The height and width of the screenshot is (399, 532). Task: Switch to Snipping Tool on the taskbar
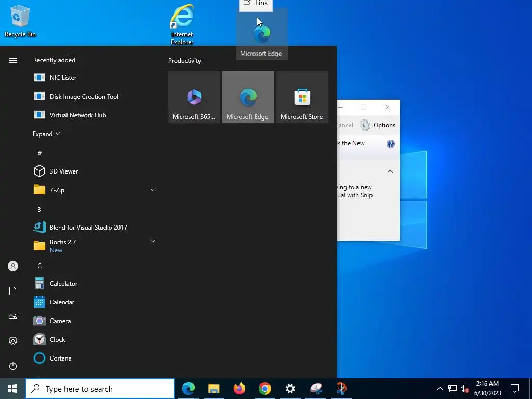pos(315,389)
